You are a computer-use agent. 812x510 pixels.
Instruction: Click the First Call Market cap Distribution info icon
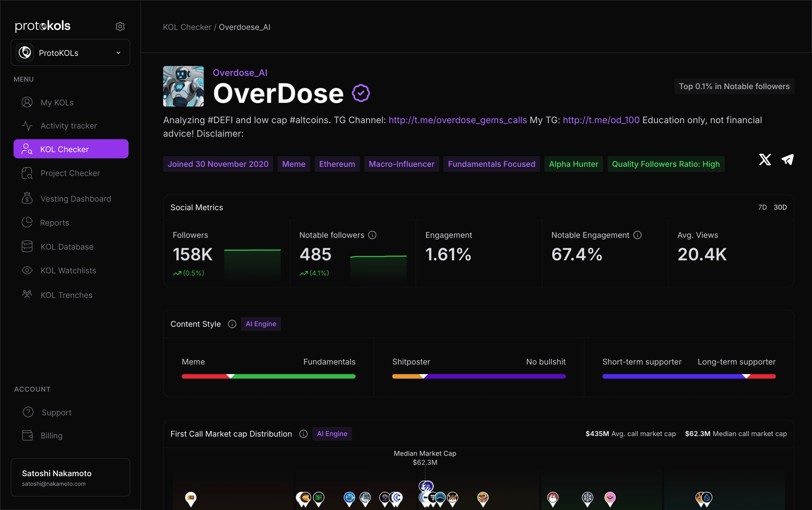click(x=303, y=434)
